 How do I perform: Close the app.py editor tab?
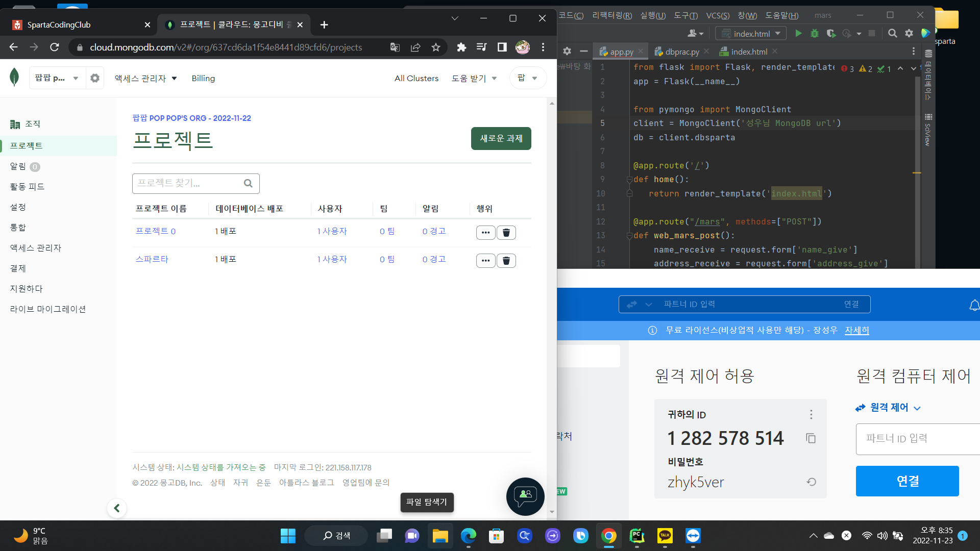click(x=641, y=52)
